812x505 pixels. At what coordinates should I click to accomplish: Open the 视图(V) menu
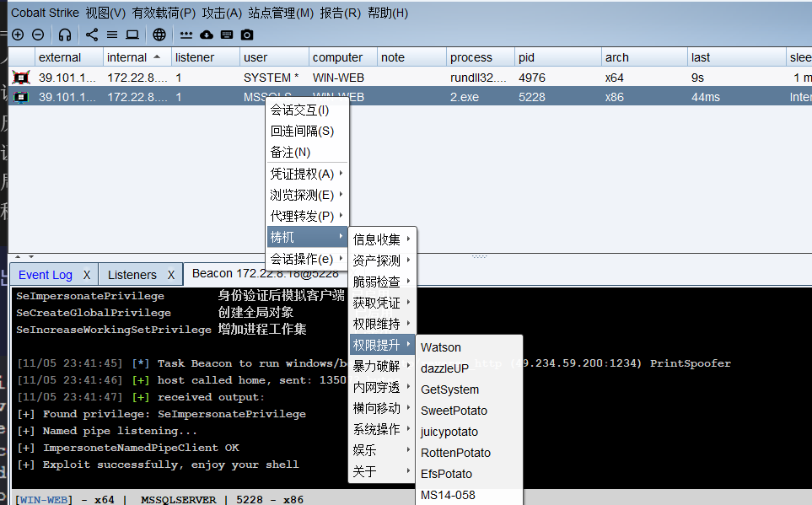click(105, 13)
